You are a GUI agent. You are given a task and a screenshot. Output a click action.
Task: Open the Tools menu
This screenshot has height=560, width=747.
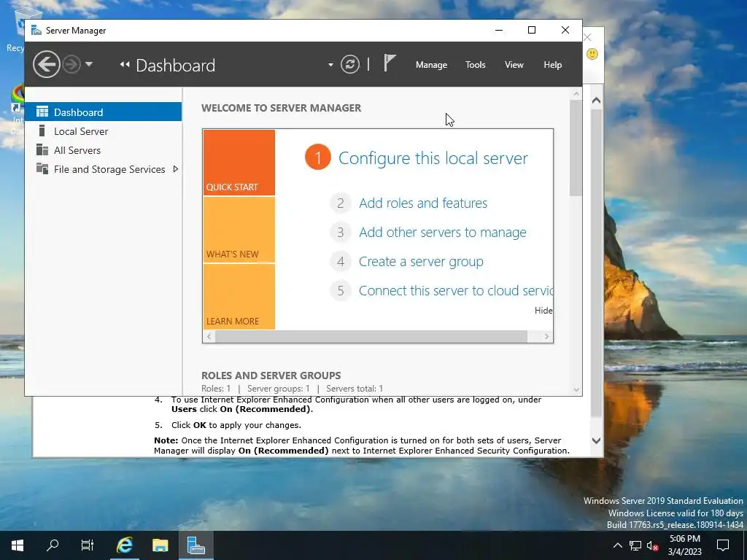pos(475,65)
